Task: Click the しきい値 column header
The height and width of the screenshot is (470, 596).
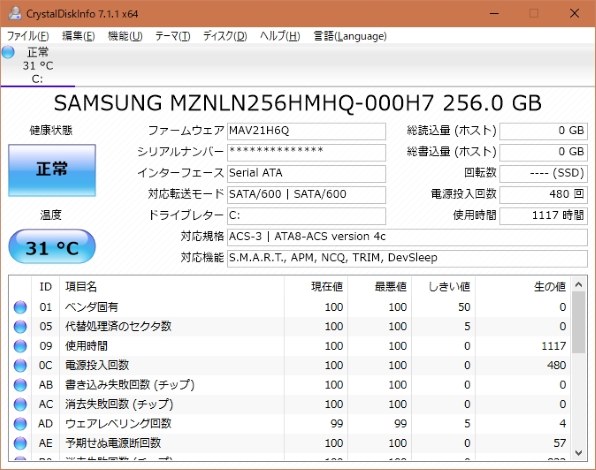Action: [444, 286]
